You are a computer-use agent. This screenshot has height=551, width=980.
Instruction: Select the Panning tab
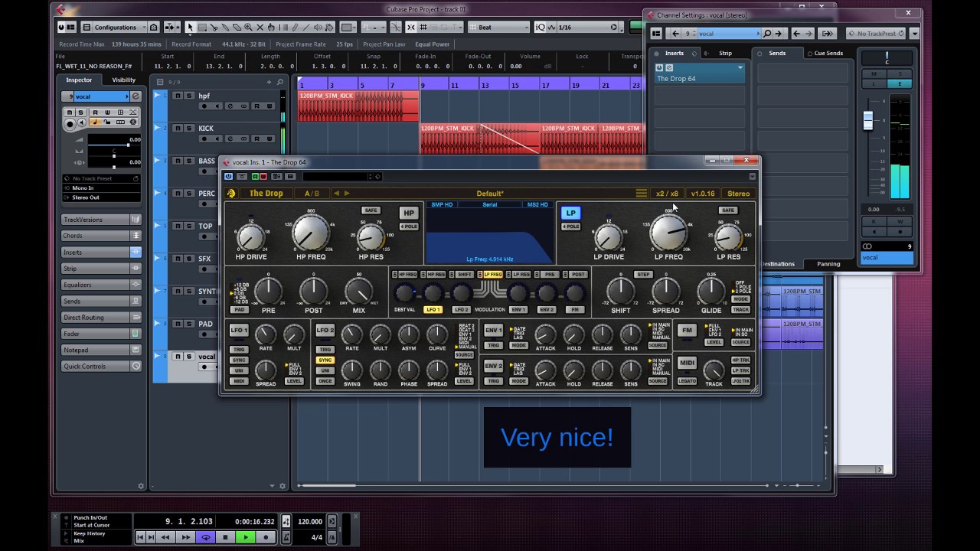click(828, 264)
